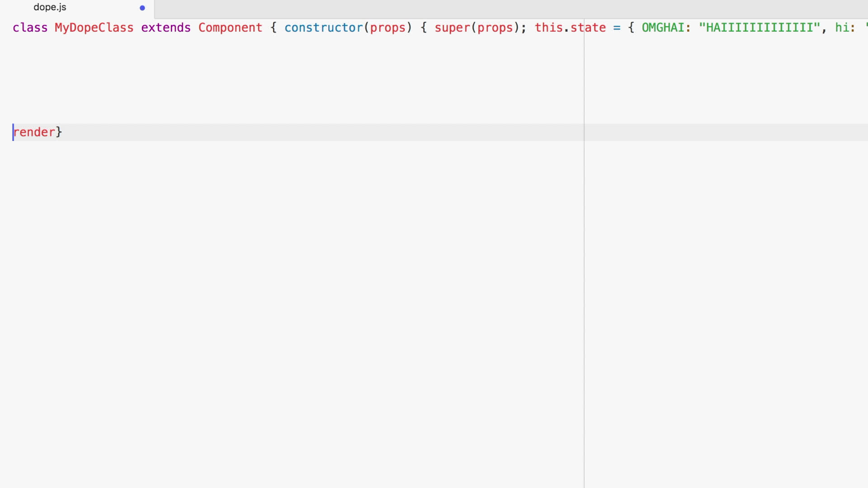The image size is (868, 488).
Task: Click the 'super' call
Action: click(x=452, y=28)
